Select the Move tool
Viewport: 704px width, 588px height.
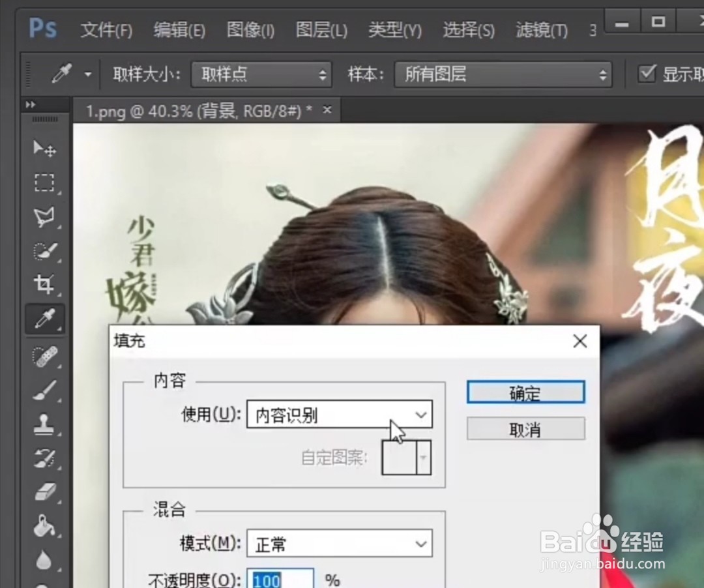coord(44,148)
